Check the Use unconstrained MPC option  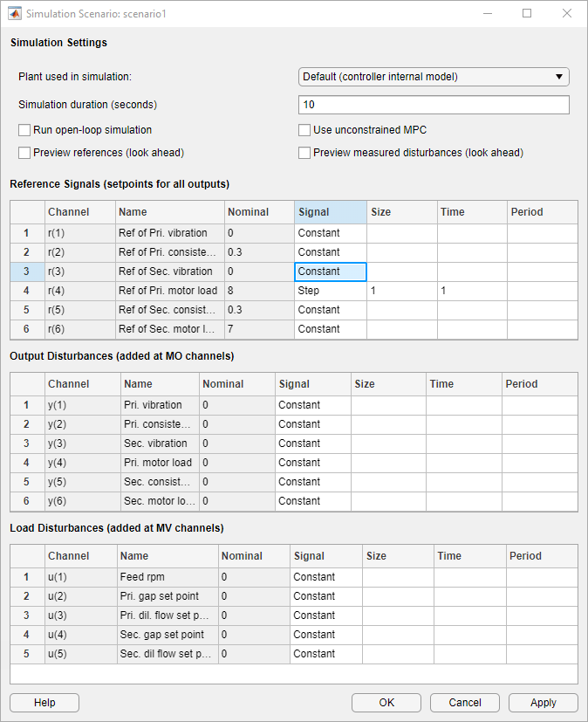coord(304,130)
